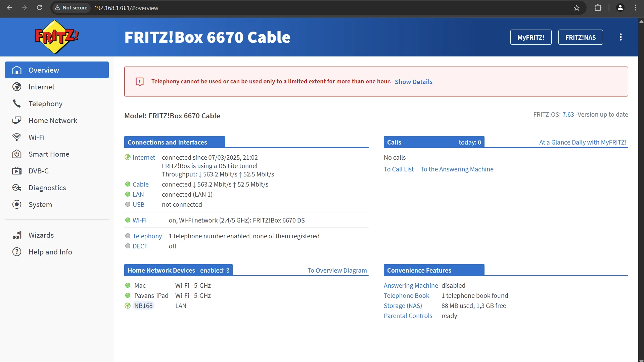Bookmark this page with the star icon
This screenshot has height=362, width=644.
pos(577,8)
